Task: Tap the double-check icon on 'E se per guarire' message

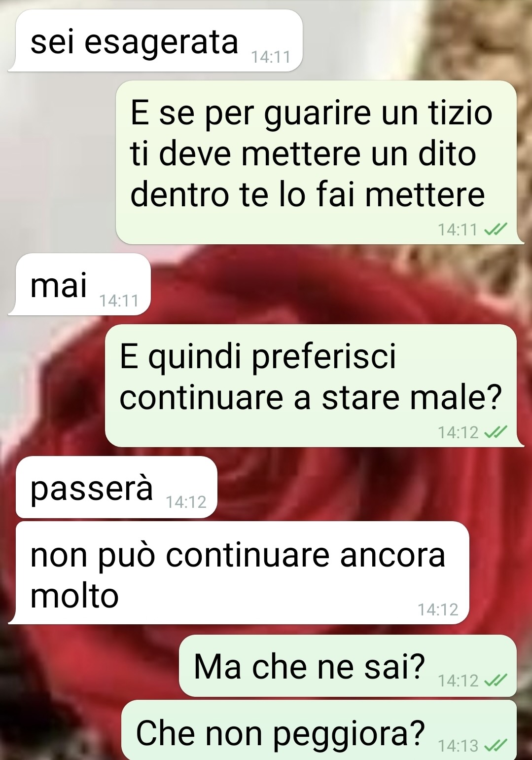Action: [496, 229]
